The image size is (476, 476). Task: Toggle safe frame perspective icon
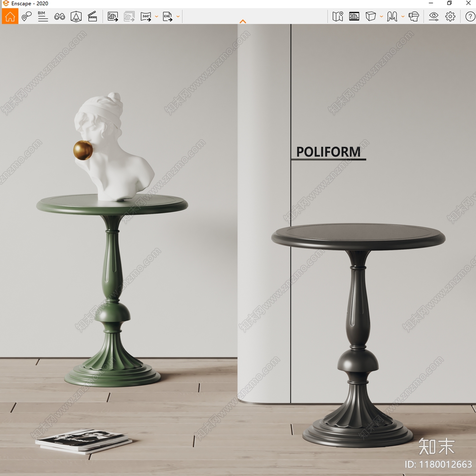(76, 16)
